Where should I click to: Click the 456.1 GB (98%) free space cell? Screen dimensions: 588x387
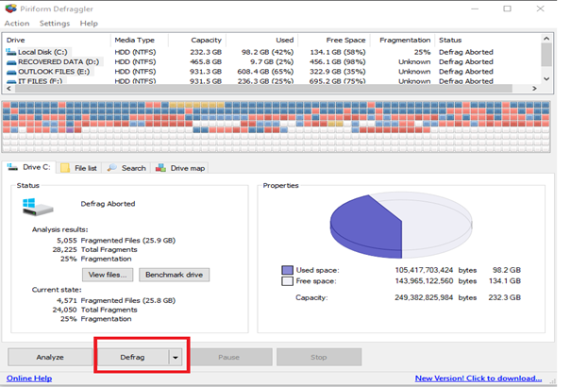pos(337,62)
